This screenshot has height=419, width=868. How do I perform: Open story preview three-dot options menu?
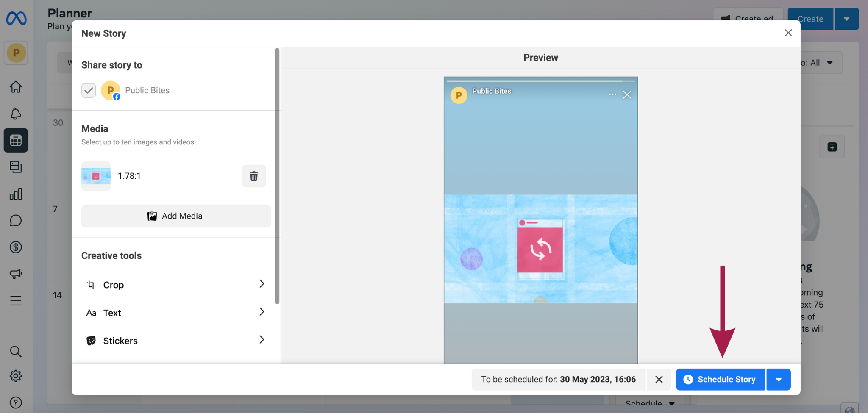[x=612, y=94]
